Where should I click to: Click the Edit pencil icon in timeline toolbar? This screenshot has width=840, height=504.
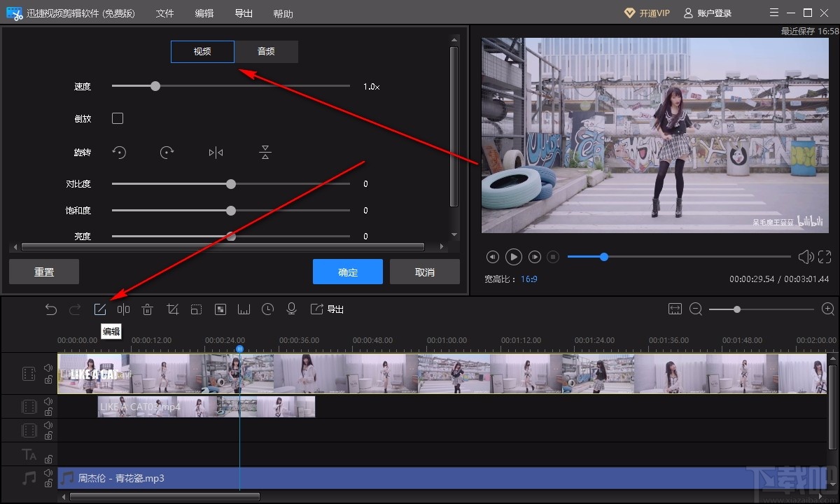pyautogui.click(x=100, y=309)
